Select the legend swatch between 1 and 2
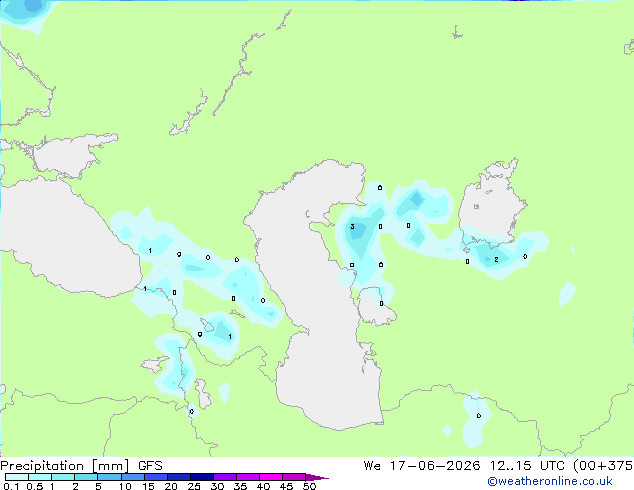Viewport: 634px width, 490px height. 63,477
